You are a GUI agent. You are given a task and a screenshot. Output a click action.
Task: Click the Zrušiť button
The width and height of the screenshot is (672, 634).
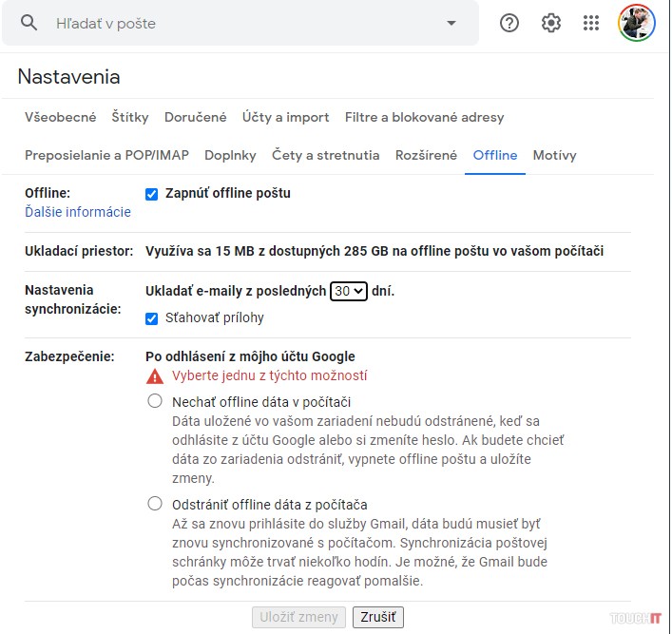pyautogui.click(x=378, y=617)
